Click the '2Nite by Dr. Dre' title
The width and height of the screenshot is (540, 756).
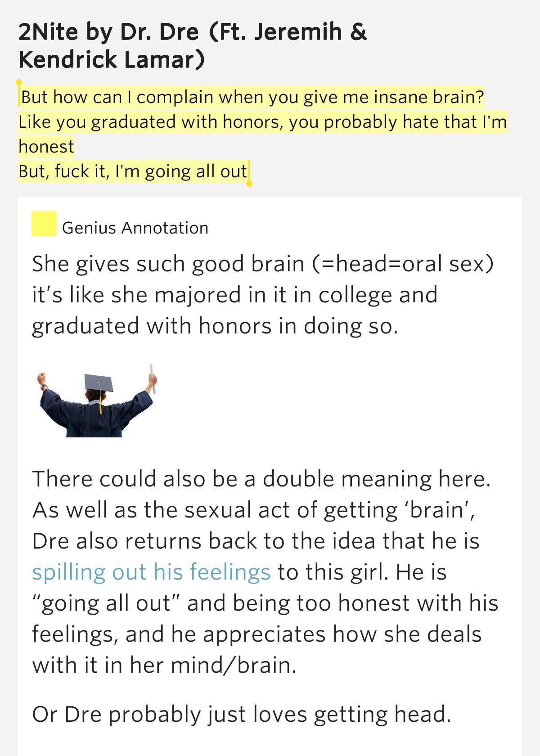coord(108,32)
